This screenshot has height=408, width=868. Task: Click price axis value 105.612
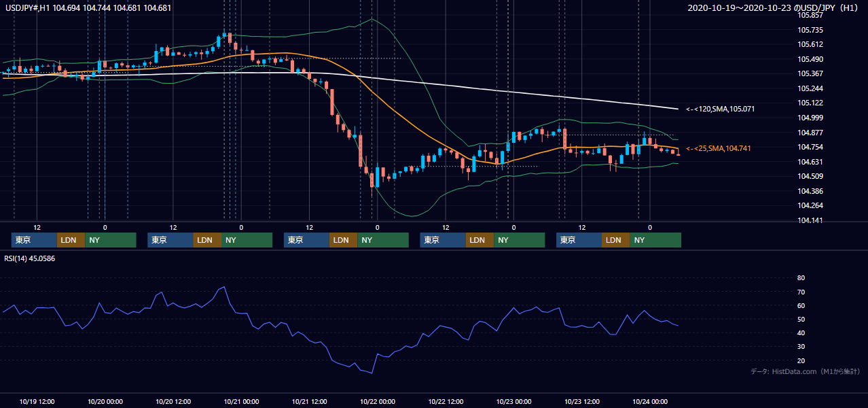[x=810, y=44]
